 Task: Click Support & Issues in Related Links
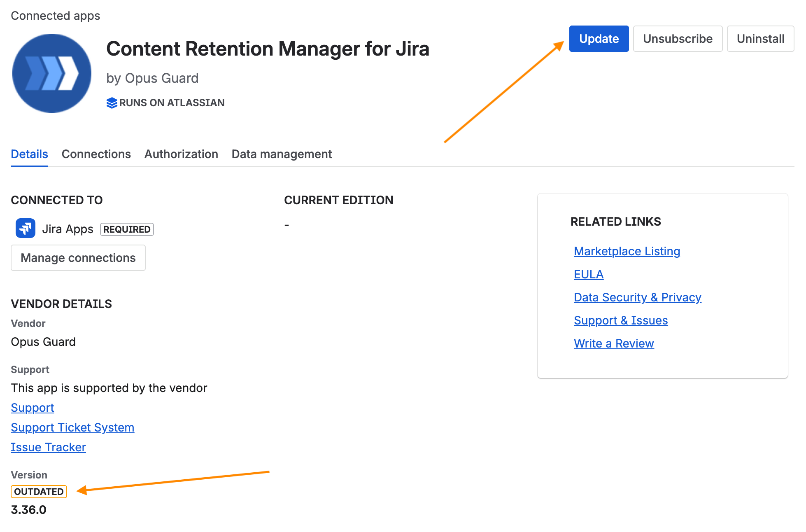(621, 320)
